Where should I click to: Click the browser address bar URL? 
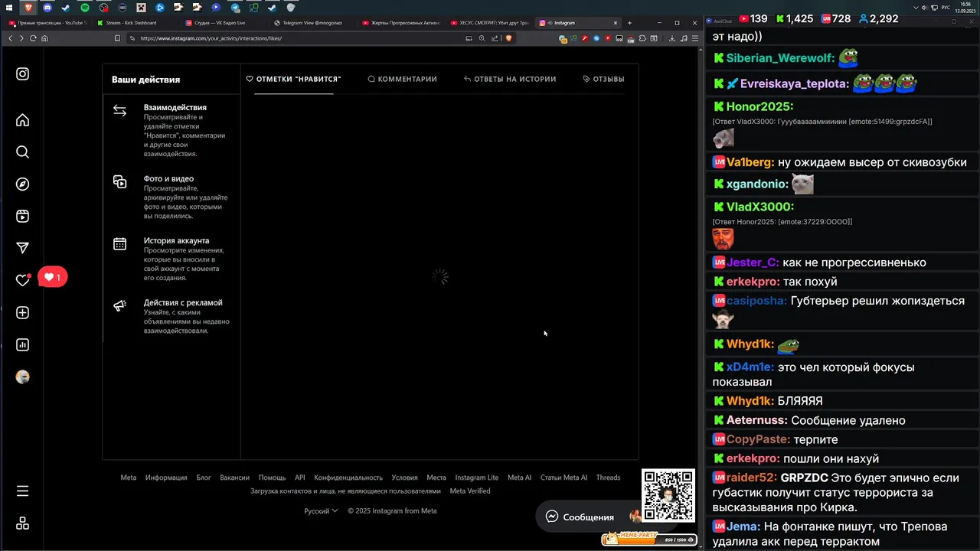211,38
